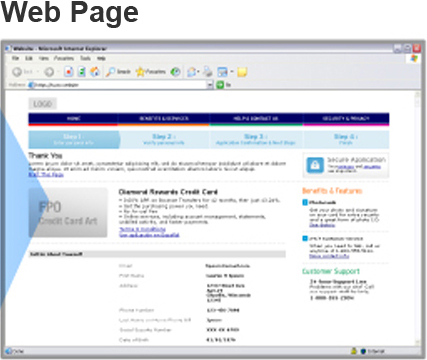Open the Edit icon dropdown arrow
This screenshot has height=360, width=427.
click(x=231, y=72)
